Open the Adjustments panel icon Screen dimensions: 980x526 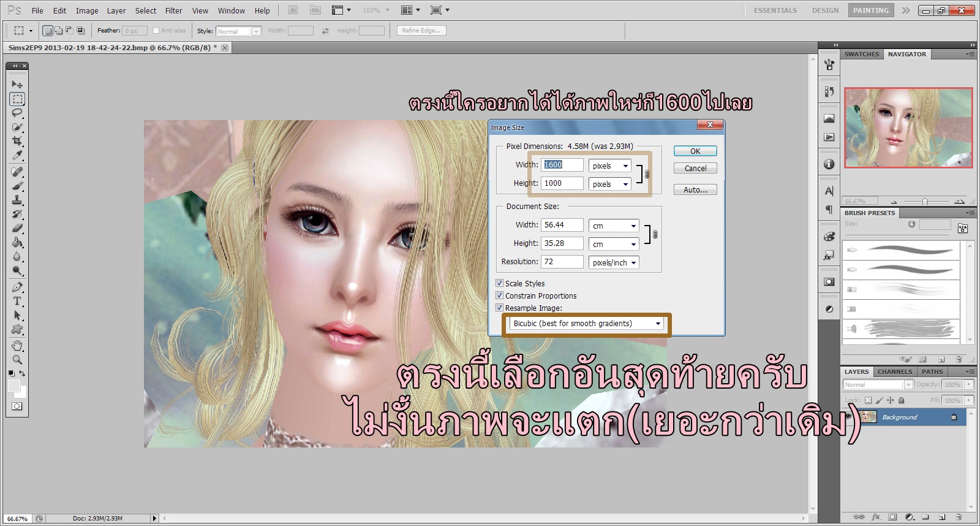coord(829,309)
